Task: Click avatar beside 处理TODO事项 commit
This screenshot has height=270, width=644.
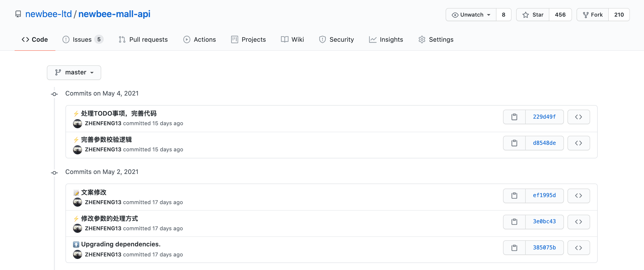Action: (78, 123)
